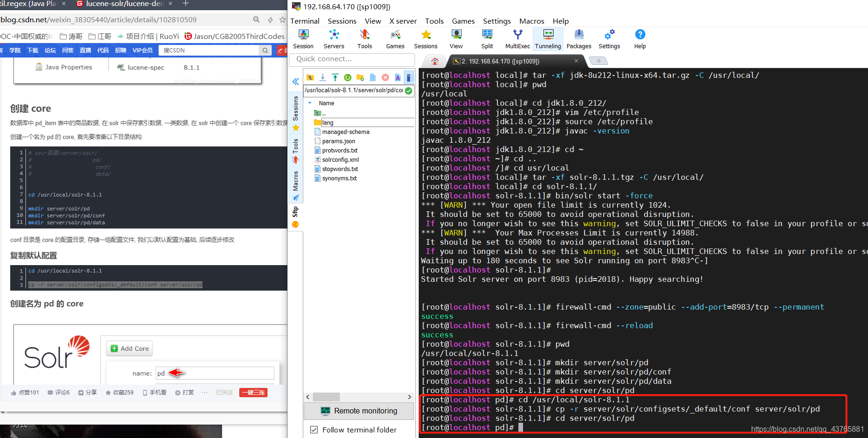Open the View toolbar icon

pyautogui.click(x=456, y=39)
